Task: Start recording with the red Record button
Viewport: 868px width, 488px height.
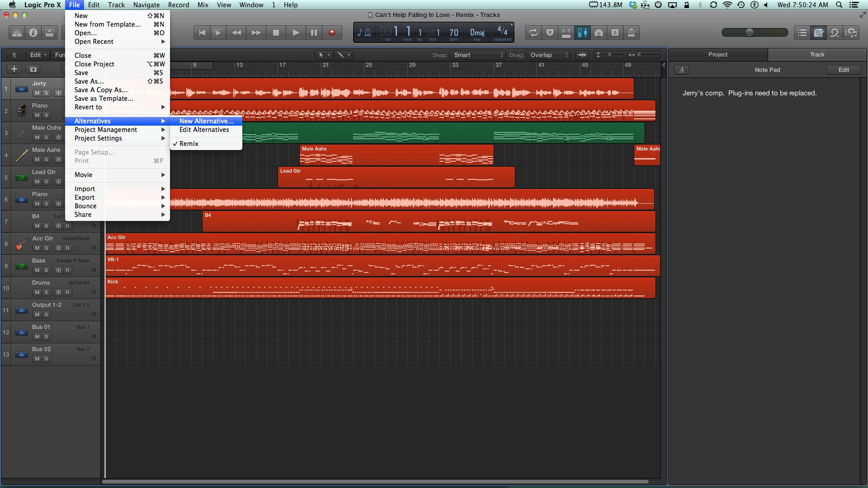Action: [x=332, y=33]
